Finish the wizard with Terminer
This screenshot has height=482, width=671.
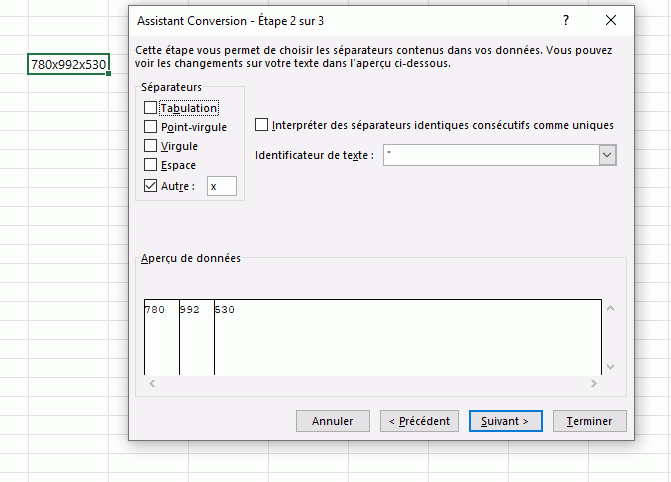coord(590,421)
